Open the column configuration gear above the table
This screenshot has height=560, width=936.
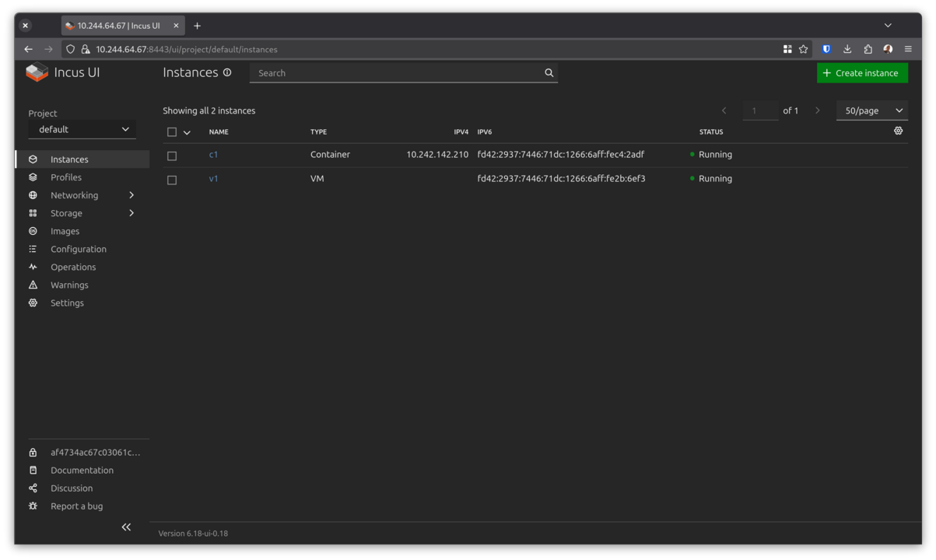pos(898,131)
